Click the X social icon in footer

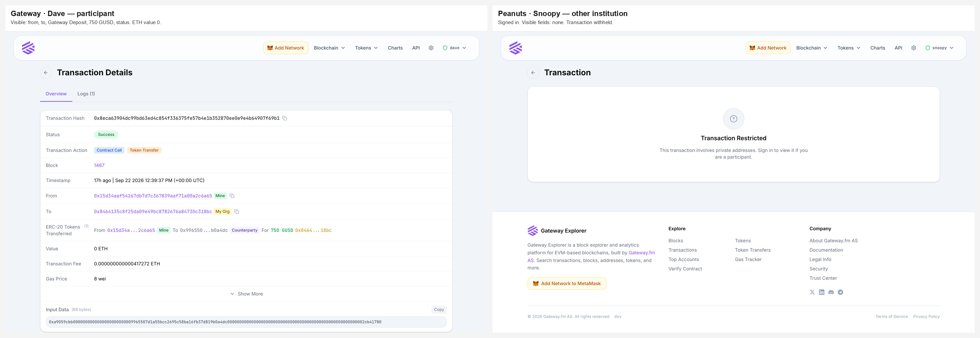(812, 292)
